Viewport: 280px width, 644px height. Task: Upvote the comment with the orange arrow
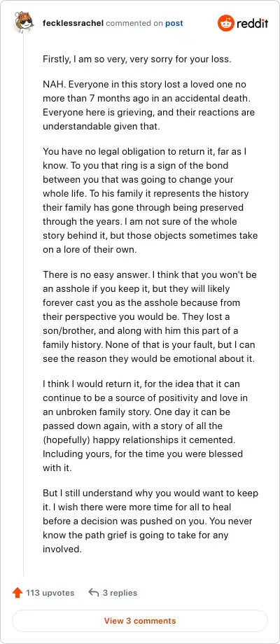(17, 593)
